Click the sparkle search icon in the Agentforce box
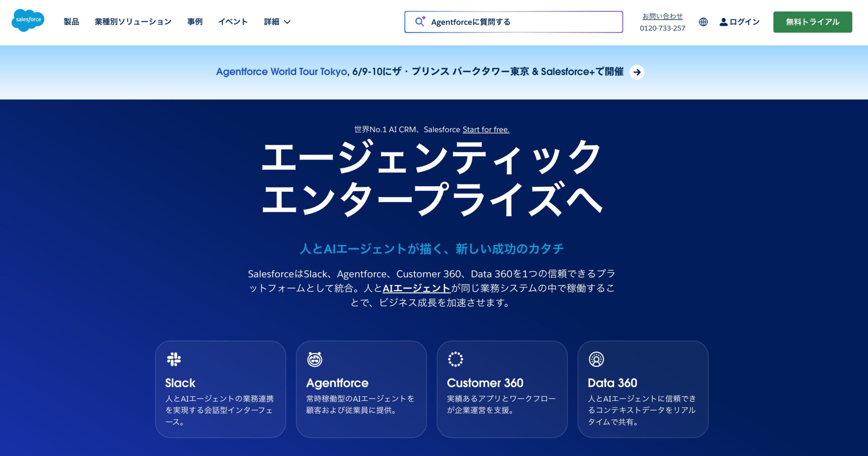 click(420, 22)
